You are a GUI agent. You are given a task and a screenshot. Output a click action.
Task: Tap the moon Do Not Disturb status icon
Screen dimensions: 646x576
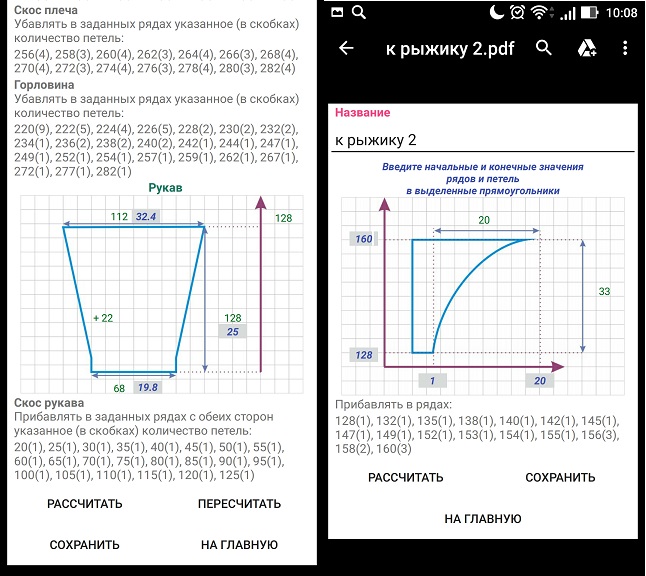pos(496,13)
